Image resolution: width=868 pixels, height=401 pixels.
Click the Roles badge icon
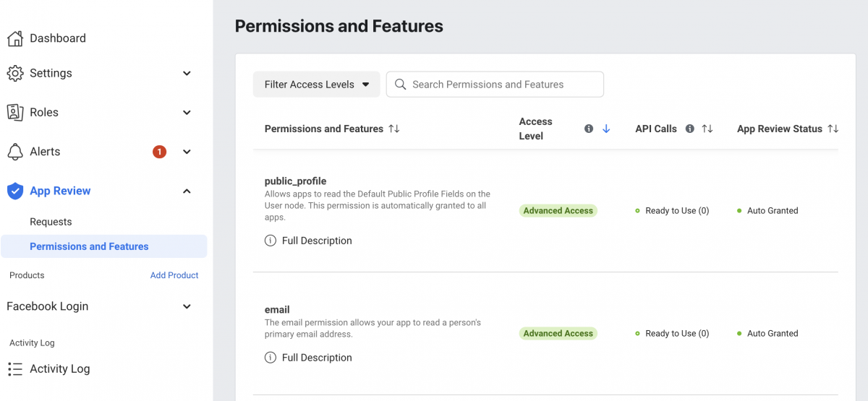tap(15, 112)
